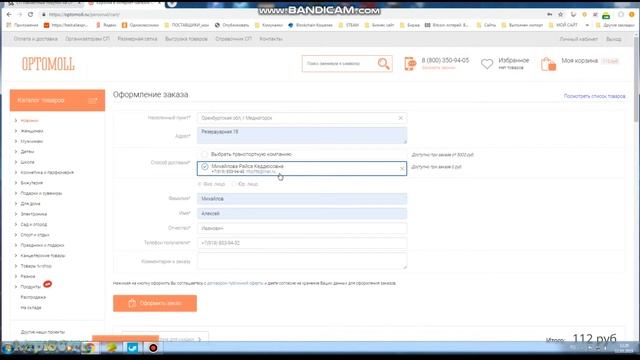Expand the Детям category arrow

pyautogui.click(x=16, y=151)
